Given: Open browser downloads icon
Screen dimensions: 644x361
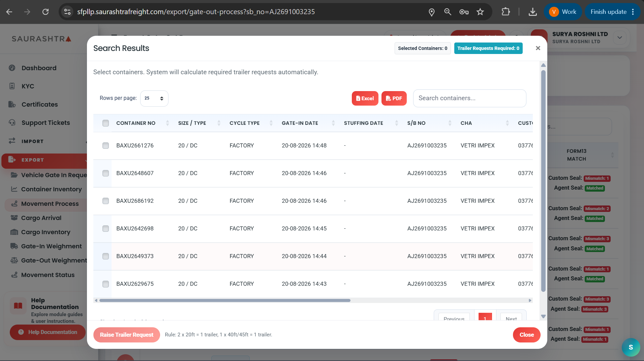Looking at the screenshot, I should (533, 12).
